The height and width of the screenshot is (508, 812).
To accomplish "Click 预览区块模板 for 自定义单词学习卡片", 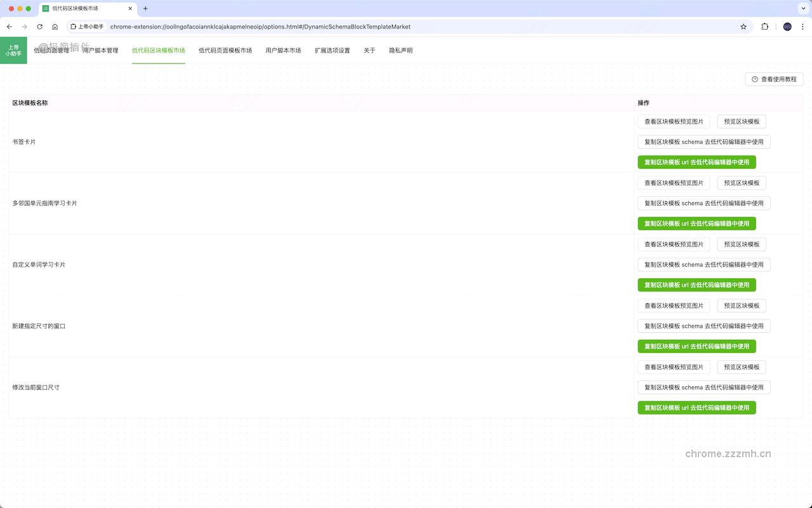I will point(742,244).
